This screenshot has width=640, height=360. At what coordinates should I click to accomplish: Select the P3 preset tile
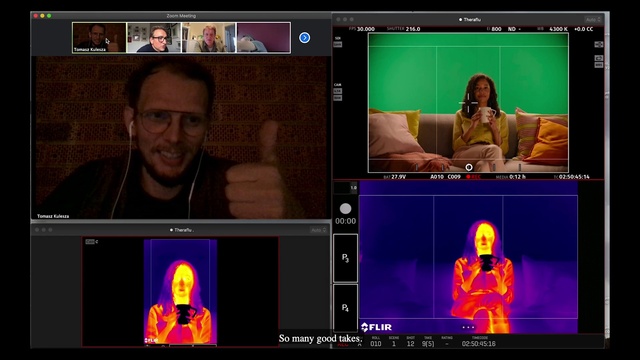pyautogui.click(x=345, y=258)
